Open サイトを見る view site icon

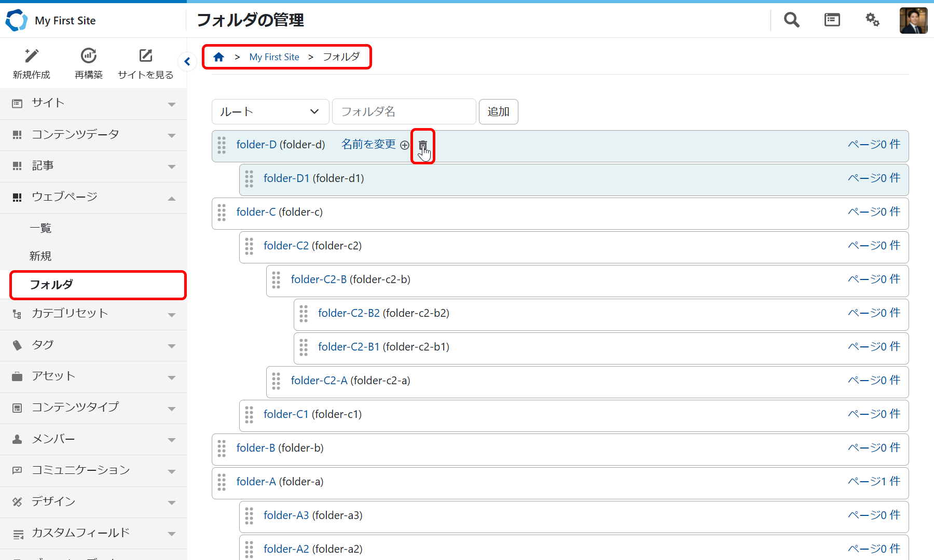point(146,55)
